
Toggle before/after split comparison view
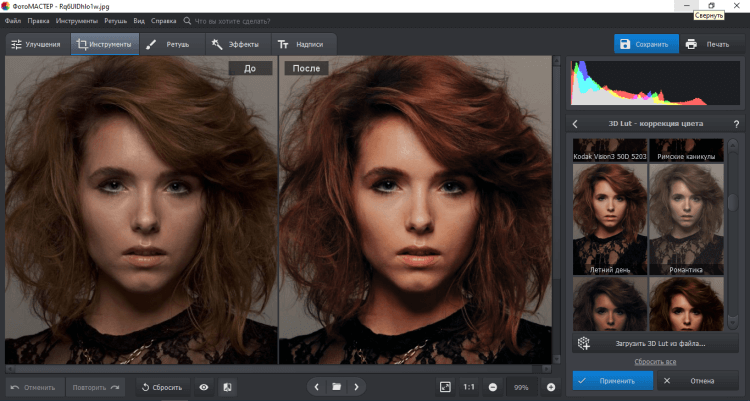click(x=227, y=387)
